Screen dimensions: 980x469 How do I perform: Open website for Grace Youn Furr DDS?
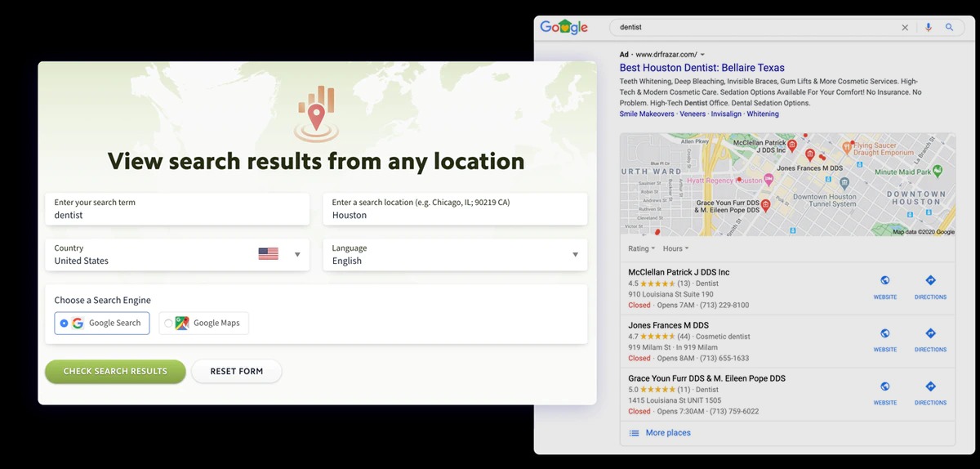(885, 392)
